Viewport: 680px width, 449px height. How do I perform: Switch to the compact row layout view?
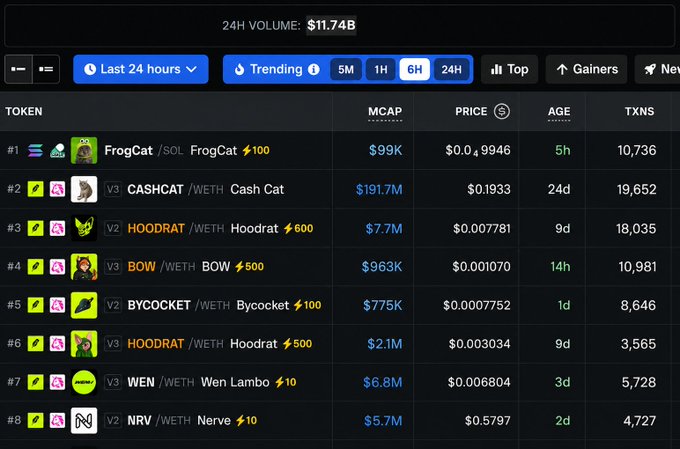tap(18, 69)
